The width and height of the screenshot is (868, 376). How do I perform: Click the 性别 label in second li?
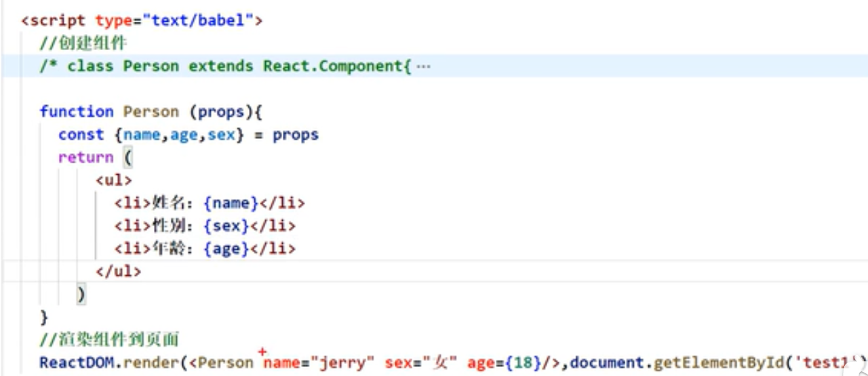pyautogui.click(x=169, y=226)
